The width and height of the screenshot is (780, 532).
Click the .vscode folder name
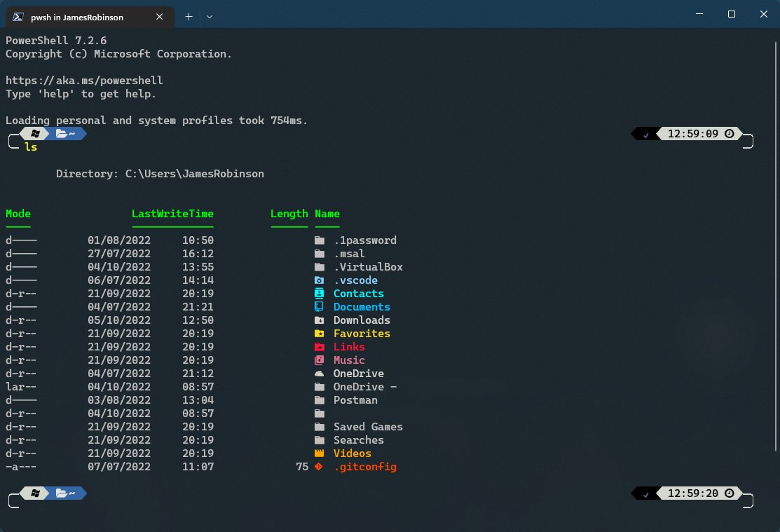(356, 280)
